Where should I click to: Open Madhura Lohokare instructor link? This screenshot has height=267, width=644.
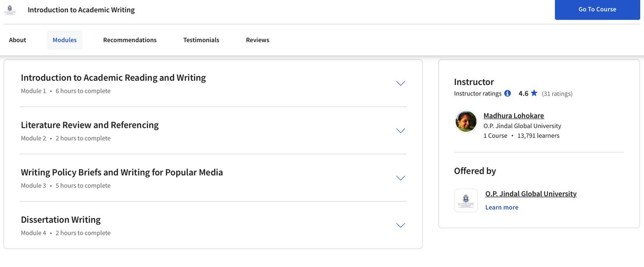pos(514,116)
